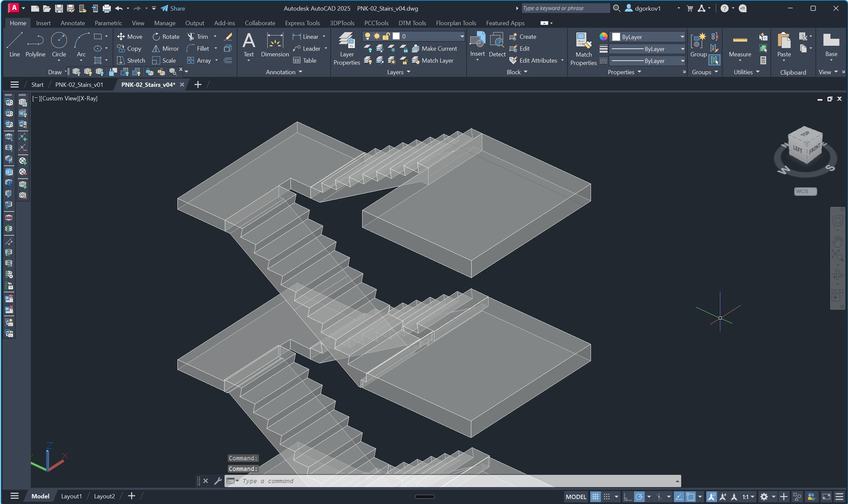
Task: Expand the Layers panel
Action: tap(399, 72)
